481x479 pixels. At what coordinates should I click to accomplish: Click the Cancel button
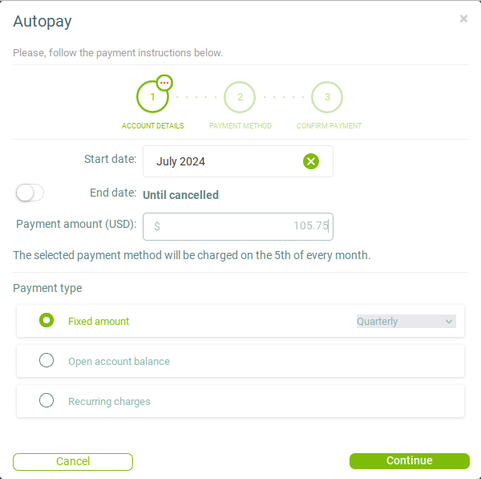click(x=73, y=462)
